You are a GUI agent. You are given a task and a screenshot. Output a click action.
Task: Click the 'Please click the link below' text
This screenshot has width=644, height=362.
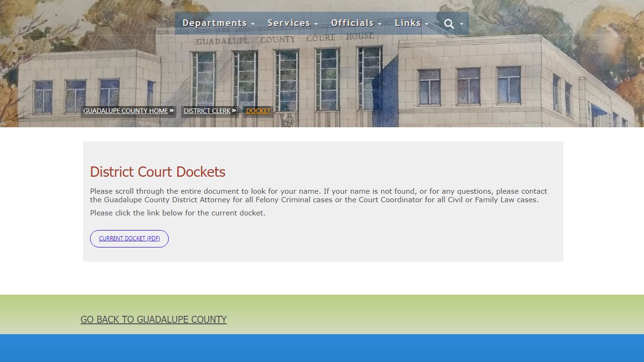pos(178,213)
